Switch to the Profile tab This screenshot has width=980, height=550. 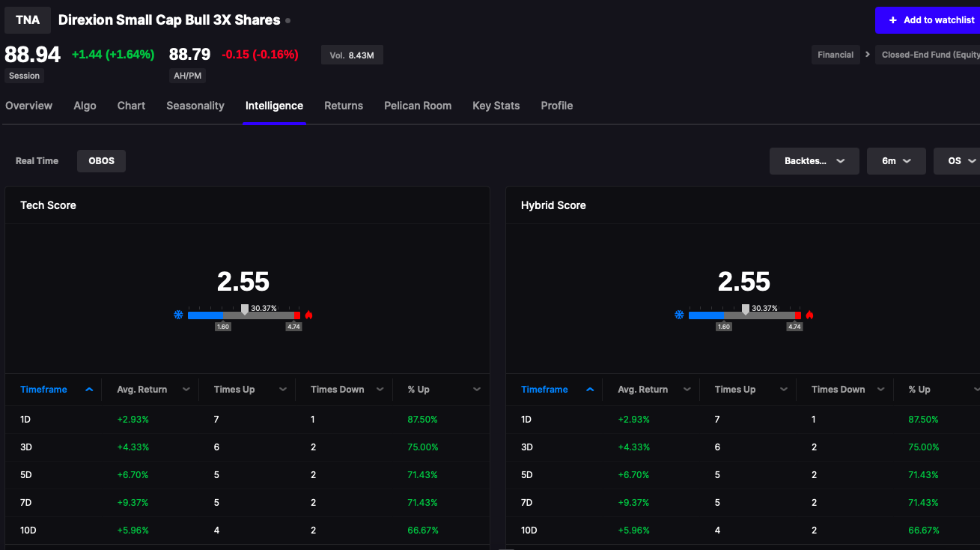pos(556,106)
